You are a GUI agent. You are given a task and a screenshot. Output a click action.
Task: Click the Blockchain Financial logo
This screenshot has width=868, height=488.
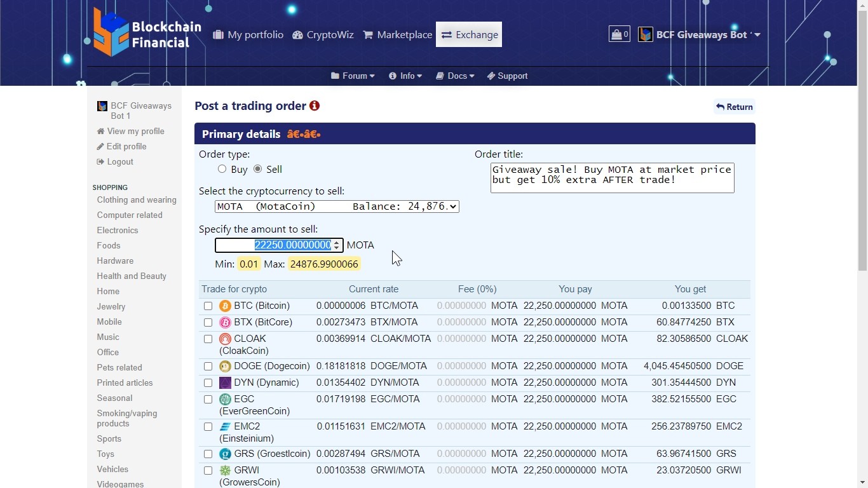(x=147, y=33)
